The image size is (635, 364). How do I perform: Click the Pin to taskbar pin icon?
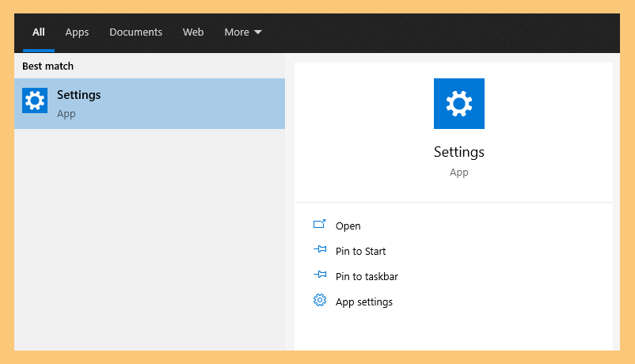[320, 275]
